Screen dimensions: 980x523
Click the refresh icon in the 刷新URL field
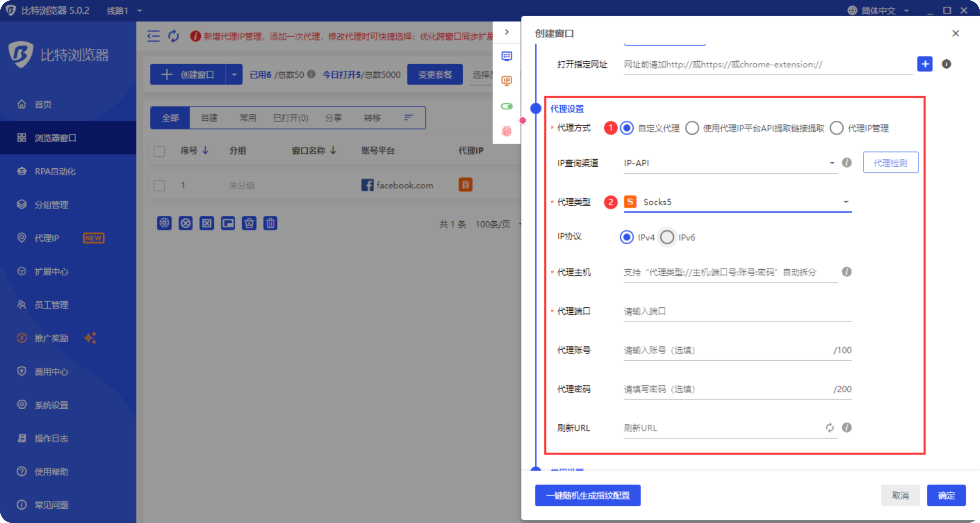830,427
